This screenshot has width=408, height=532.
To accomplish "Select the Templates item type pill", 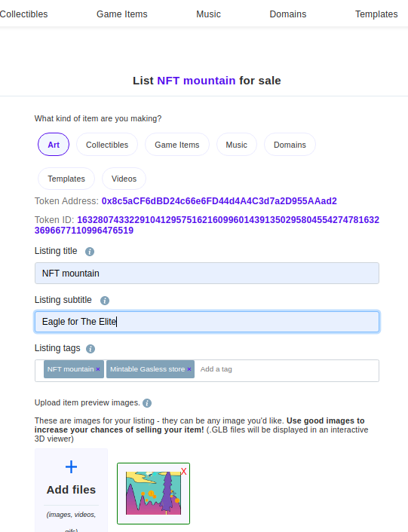I will (66, 179).
